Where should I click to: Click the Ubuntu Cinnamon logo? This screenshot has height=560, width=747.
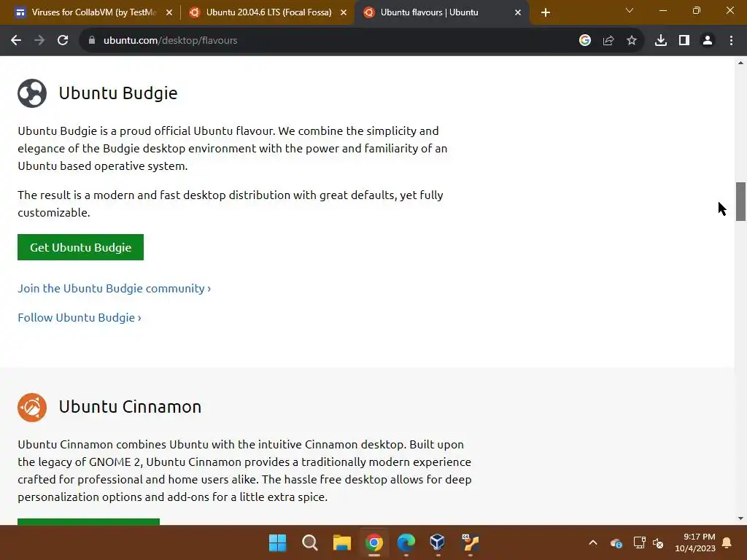click(x=32, y=408)
